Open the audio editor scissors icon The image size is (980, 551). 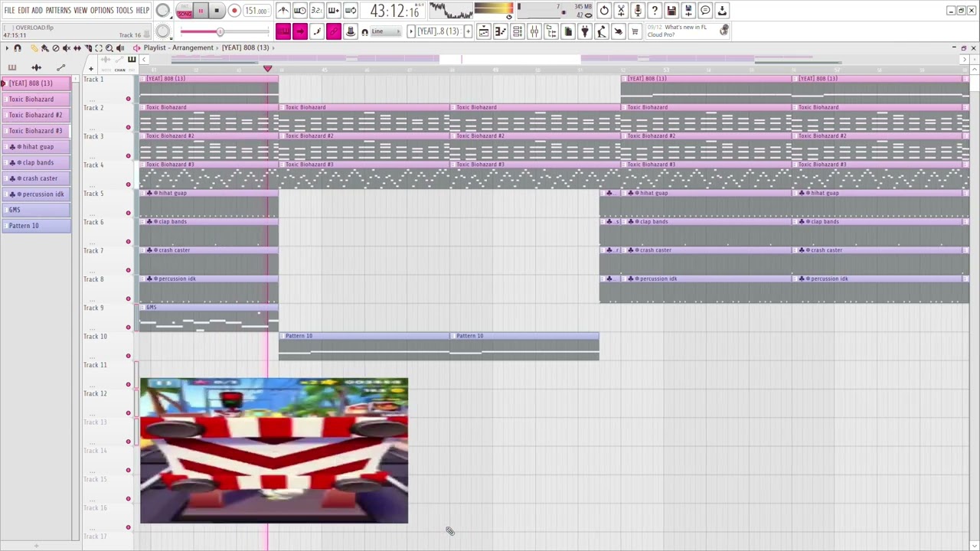(621, 11)
